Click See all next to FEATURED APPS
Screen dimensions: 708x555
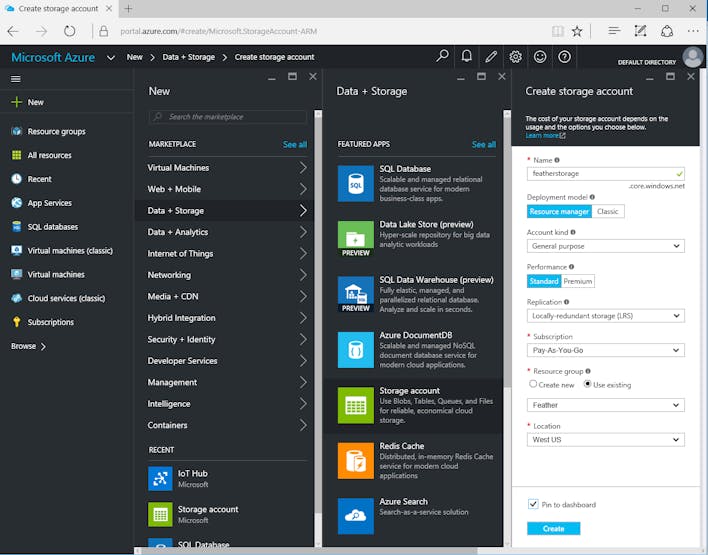point(484,145)
